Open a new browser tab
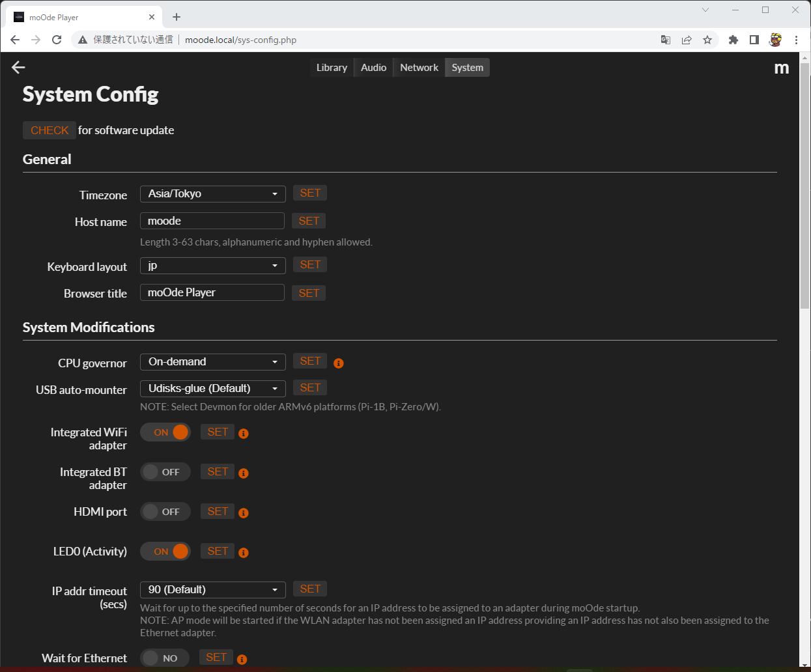 pyautogui.click(x=177, y=17)
